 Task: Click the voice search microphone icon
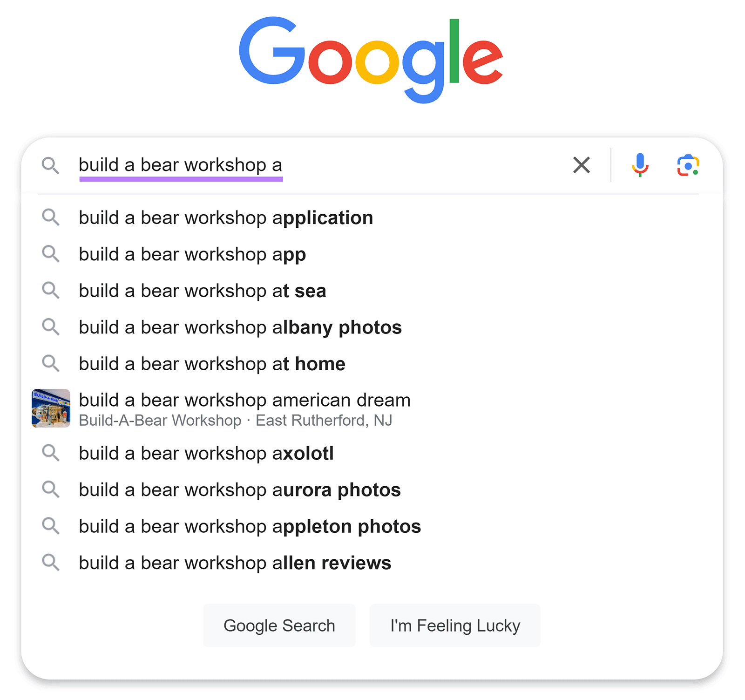[640, 165]
